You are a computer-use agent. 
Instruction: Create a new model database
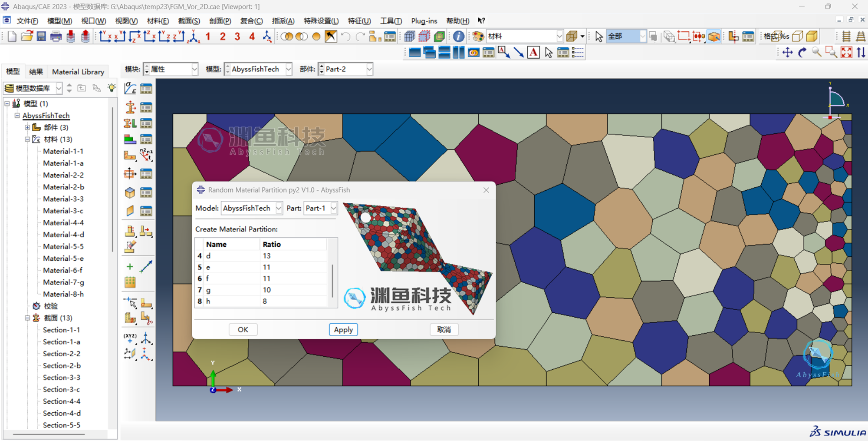tap(12, 36)
